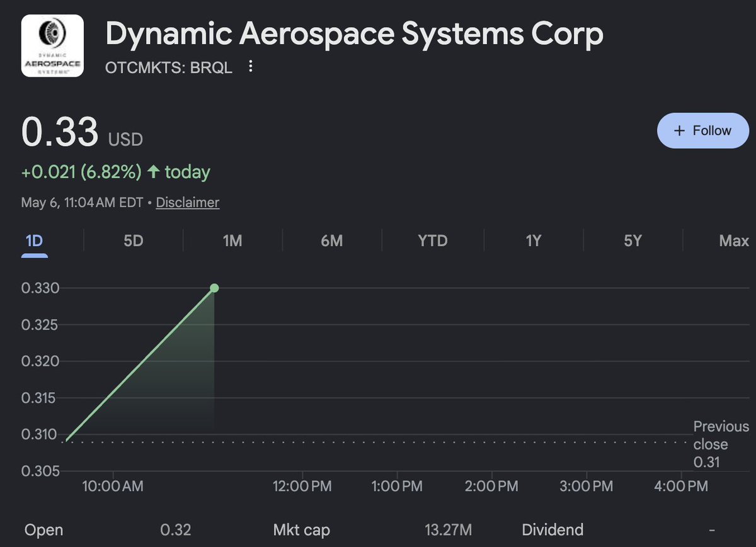Click the green data point at 0.330
Screen dimensions: 756x547
tap(214, 288)
